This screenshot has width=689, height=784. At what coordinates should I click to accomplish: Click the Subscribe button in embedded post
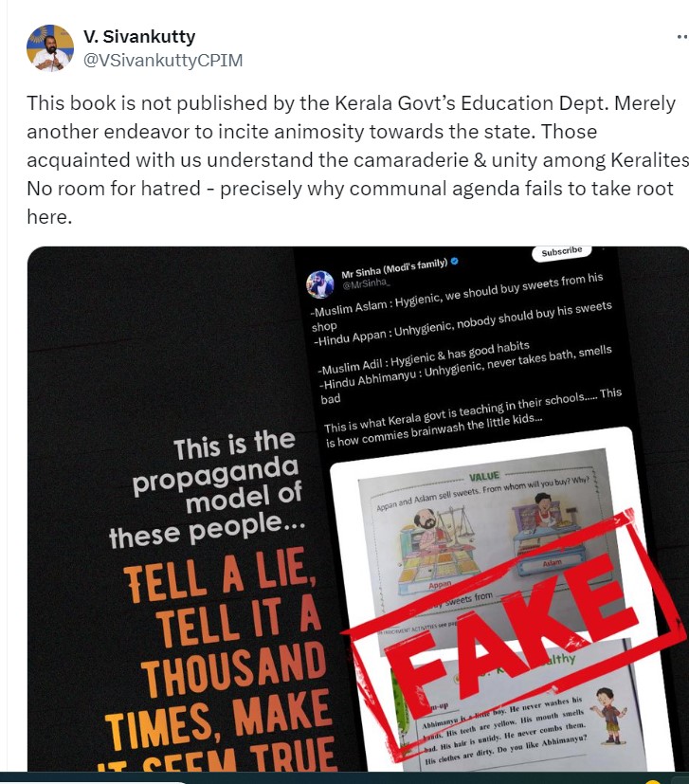(x=561, y=251)
